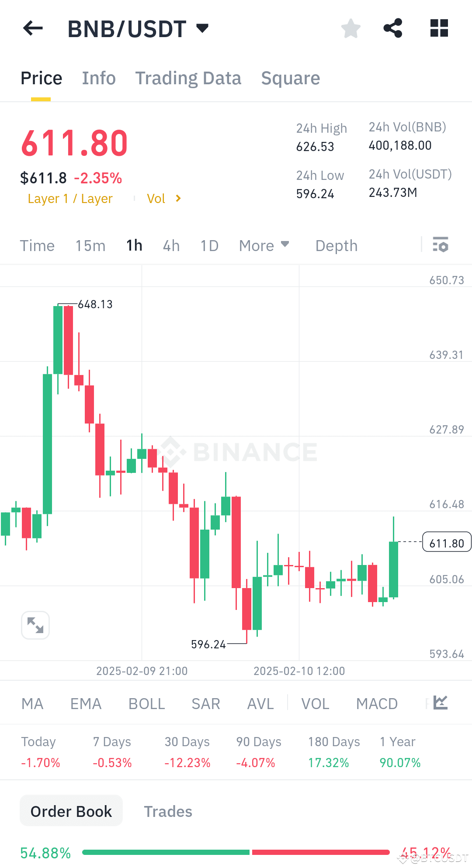The width and height of the screenshot is (472, 868).
Task: Open the markets grid icon at top right
Action: pyautogui.click(x=439, y=28)
